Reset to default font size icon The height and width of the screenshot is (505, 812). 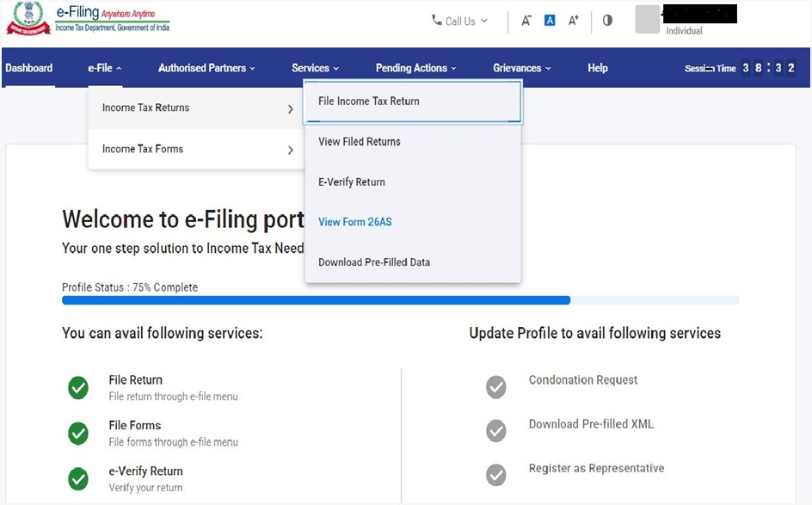tap(550, 21)
